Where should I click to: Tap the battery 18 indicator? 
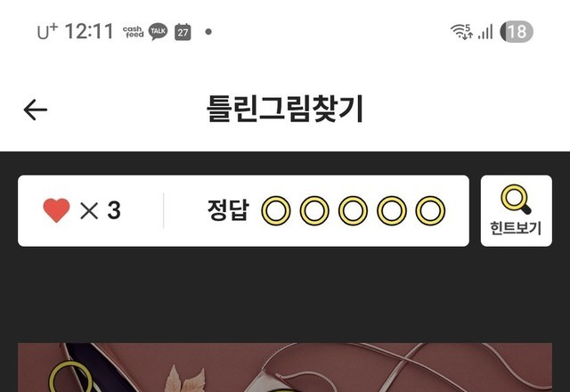pos(517,32)
